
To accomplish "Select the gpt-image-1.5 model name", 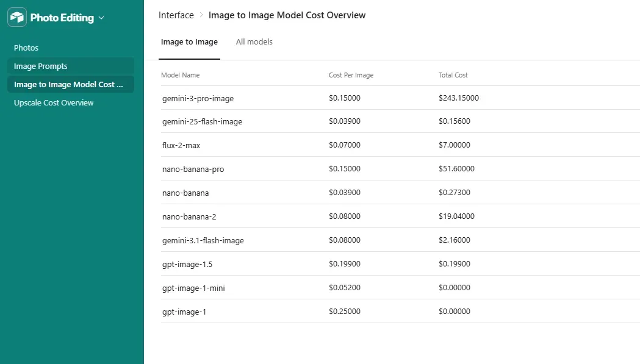I will tap(187, 265).
